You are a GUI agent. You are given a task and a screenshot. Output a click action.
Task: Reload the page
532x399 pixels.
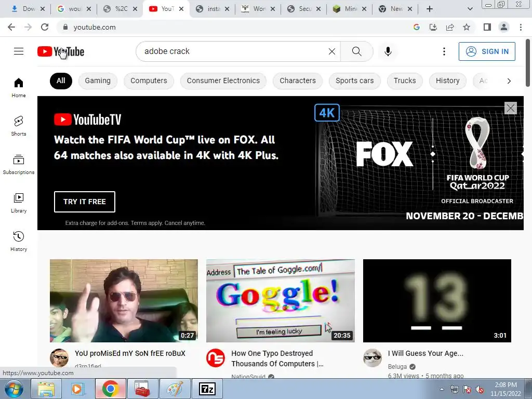45,27
